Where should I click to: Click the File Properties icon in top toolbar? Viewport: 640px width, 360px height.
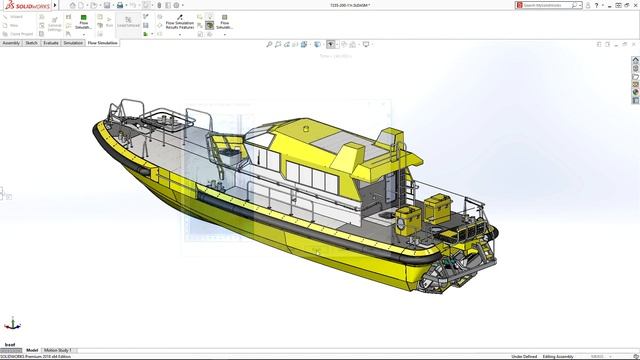point(168,5)
